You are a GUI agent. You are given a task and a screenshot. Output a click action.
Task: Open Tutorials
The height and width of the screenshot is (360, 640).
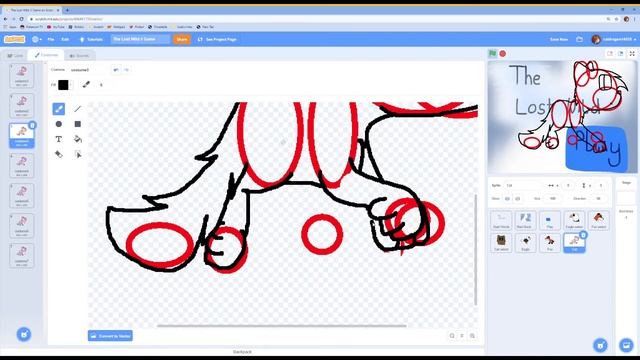pyautogui.click(x=91, y=39)
